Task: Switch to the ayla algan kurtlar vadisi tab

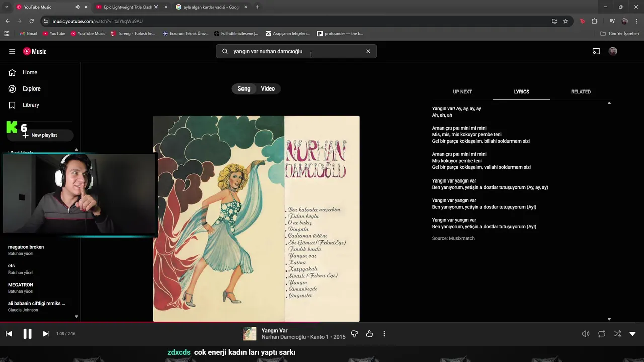Action: [x=211, y=7]
